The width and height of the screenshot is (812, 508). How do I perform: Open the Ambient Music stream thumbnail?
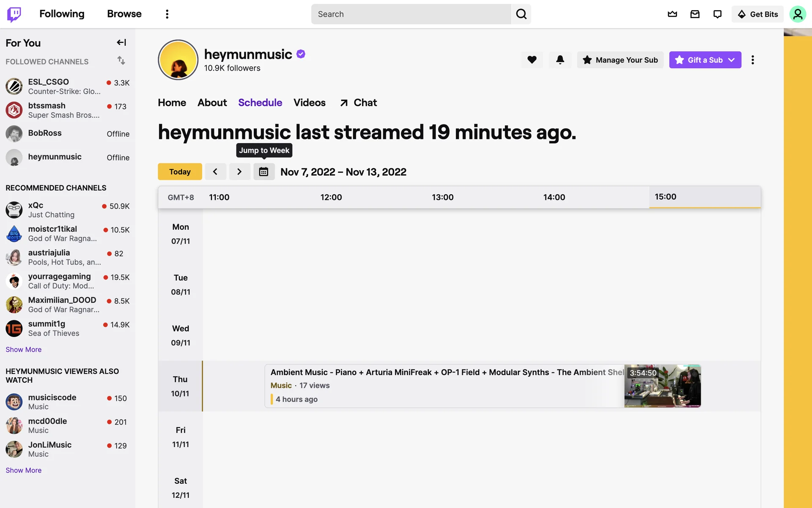coord(662,386)
